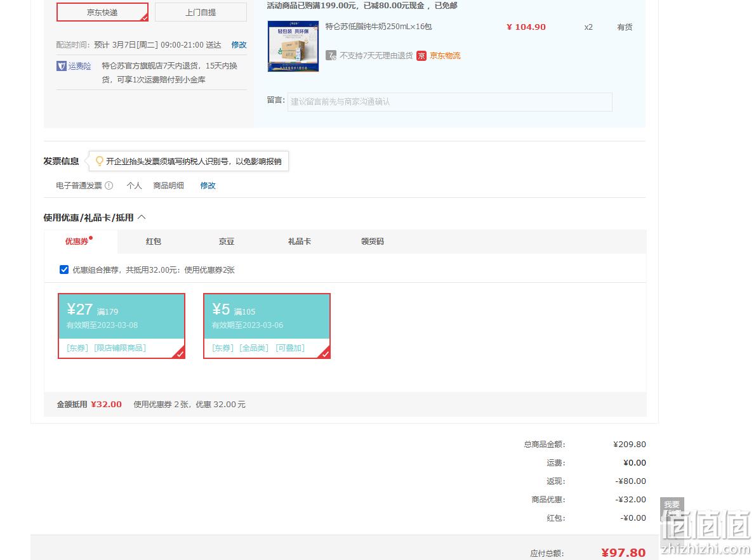
Task: Collapse the 使用优惠/礼品卡/抵用 section
Action: coord(142,217)
